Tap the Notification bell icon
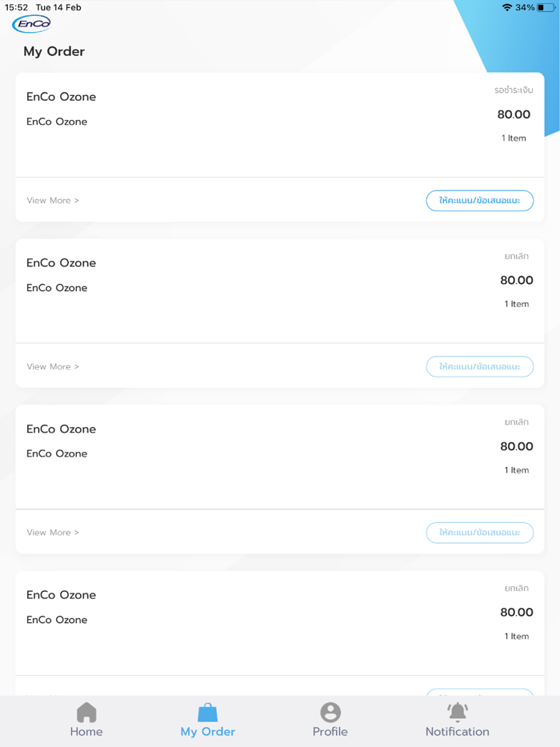This screenshot has width=560, height=747. pyautogui.click(x=456, y=711)
